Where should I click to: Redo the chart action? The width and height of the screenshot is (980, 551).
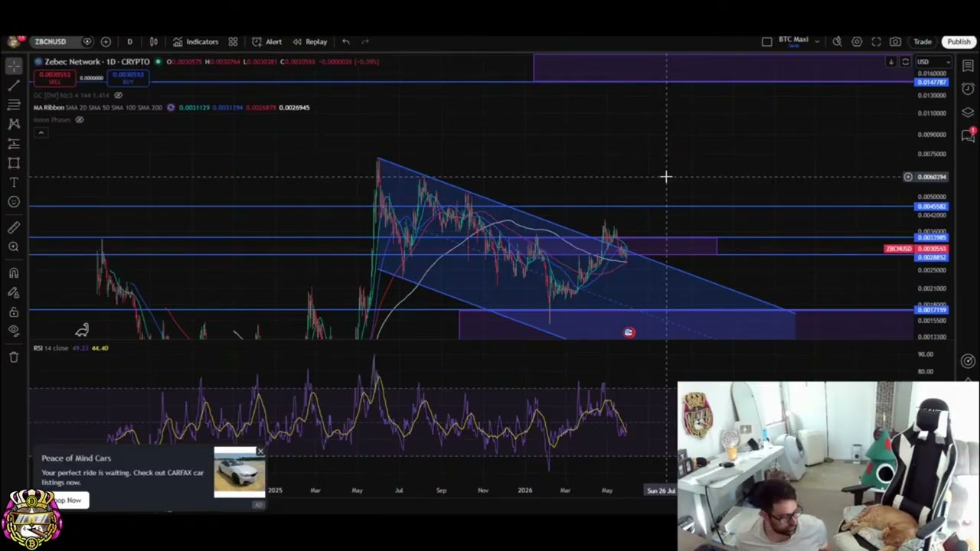point(365,41)
